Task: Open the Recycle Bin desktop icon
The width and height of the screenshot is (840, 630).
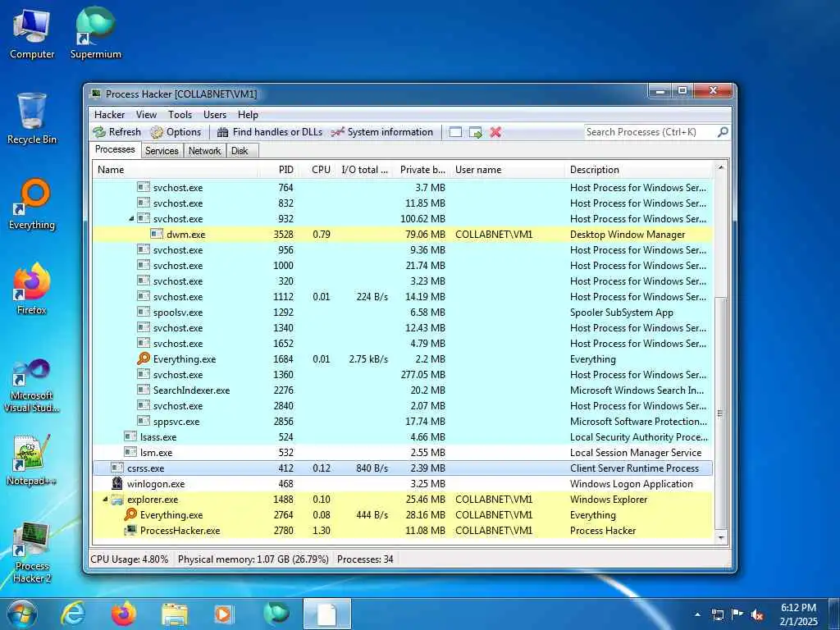Action: (x=32, y=118)
